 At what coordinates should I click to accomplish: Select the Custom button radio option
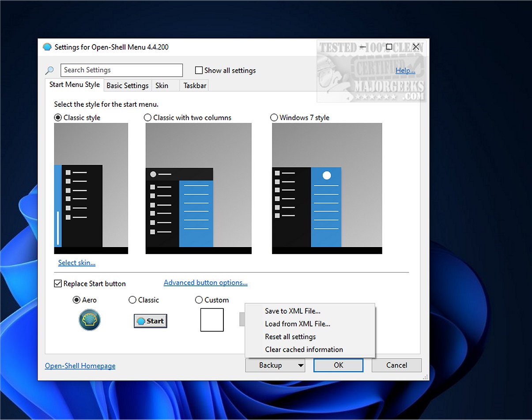point(199,300)
